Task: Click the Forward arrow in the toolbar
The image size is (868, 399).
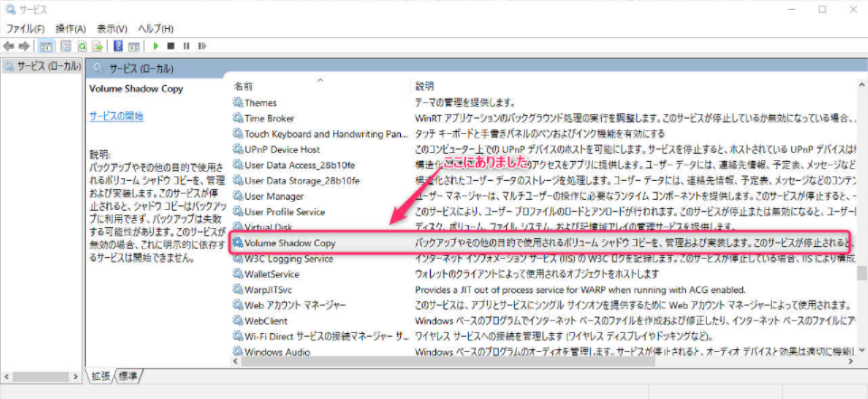Action: [24, 46]
